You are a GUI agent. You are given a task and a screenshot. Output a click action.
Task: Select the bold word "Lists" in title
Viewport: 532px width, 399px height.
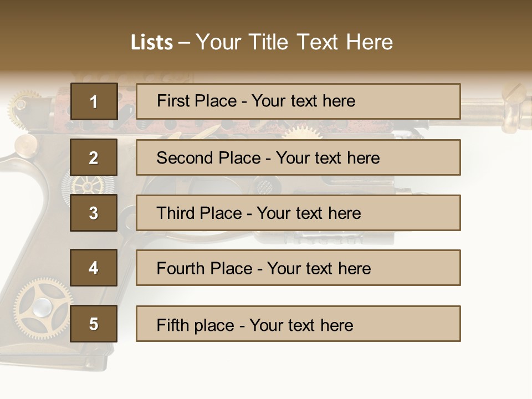[151, 43]
